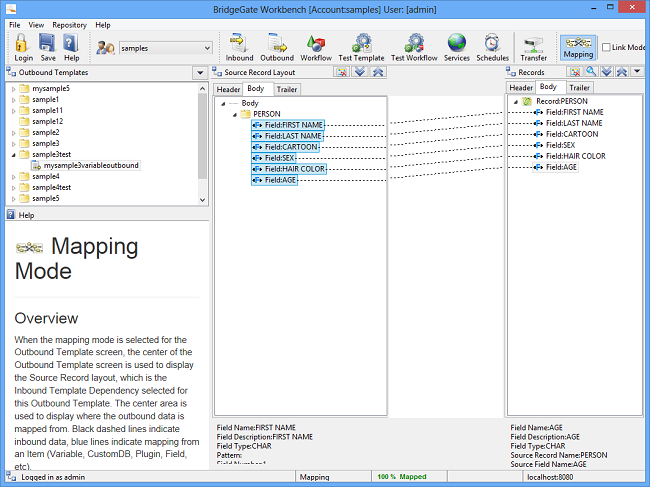The height and width of the screenshot is (487, 650).
Task: Click clear-mapping icon in Source Record Layout
Action: click(342, 72)
